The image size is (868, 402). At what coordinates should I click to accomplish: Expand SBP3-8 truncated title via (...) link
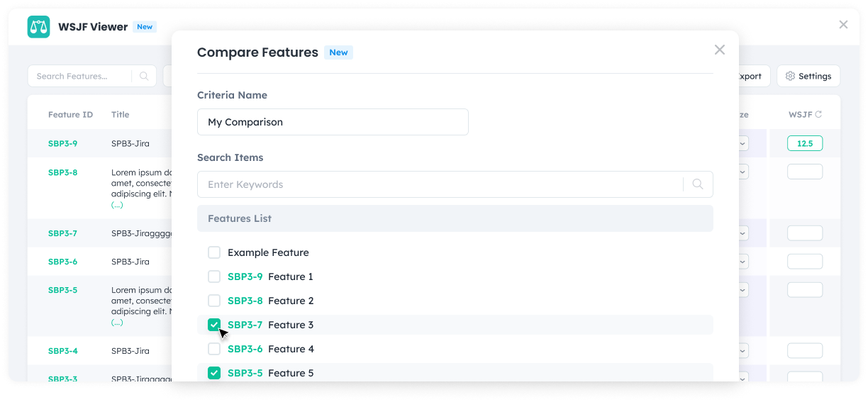click(117, 205)
